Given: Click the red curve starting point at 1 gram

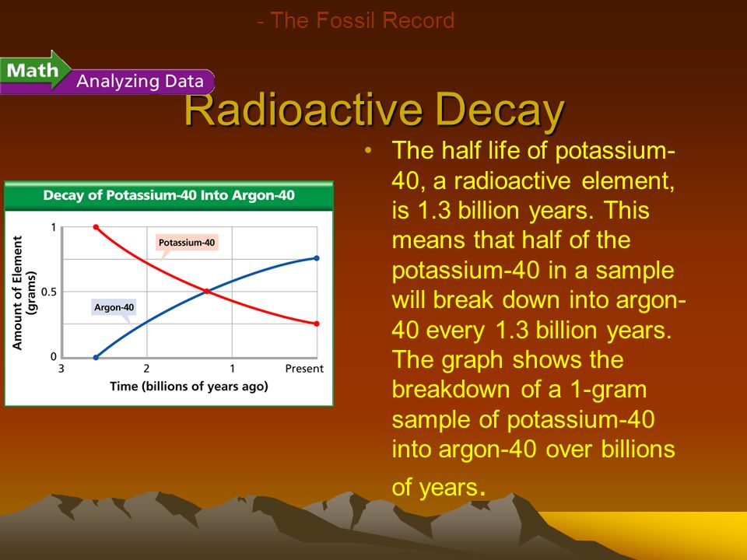Looking at the screenshot, I should [x=96, y=227].
